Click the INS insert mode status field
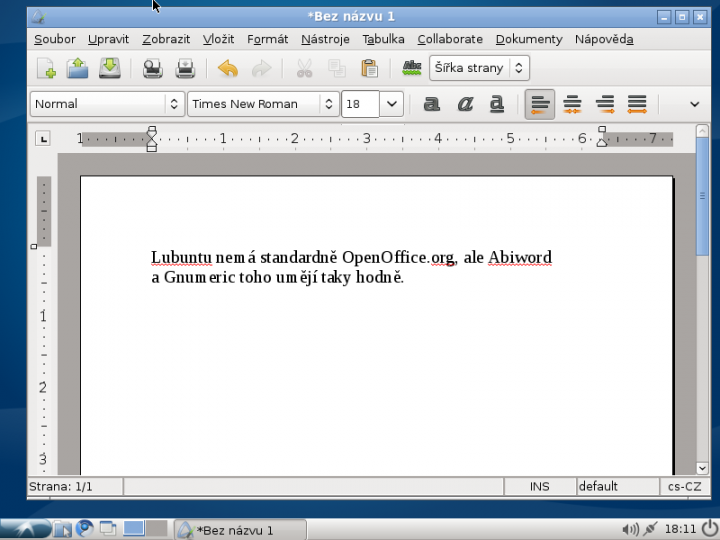 pos(540,486)
